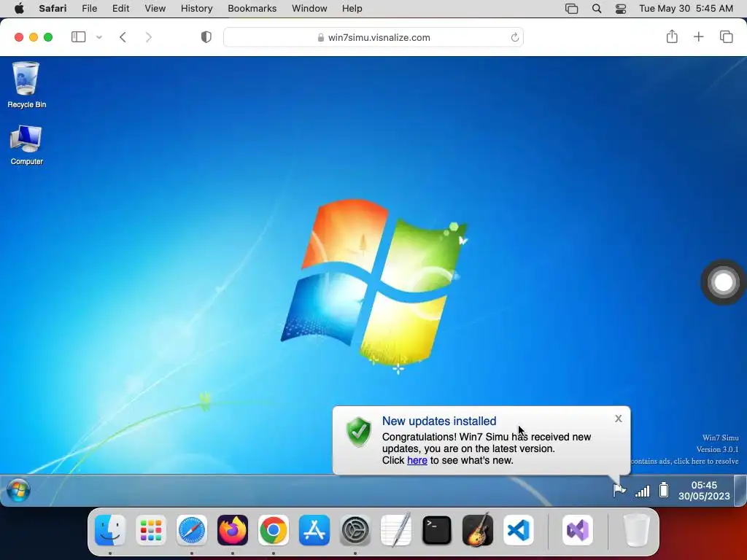This screenshot has height=560, width=747.
Task: Open the Action Center flag icon
Action: click(619, 490)
